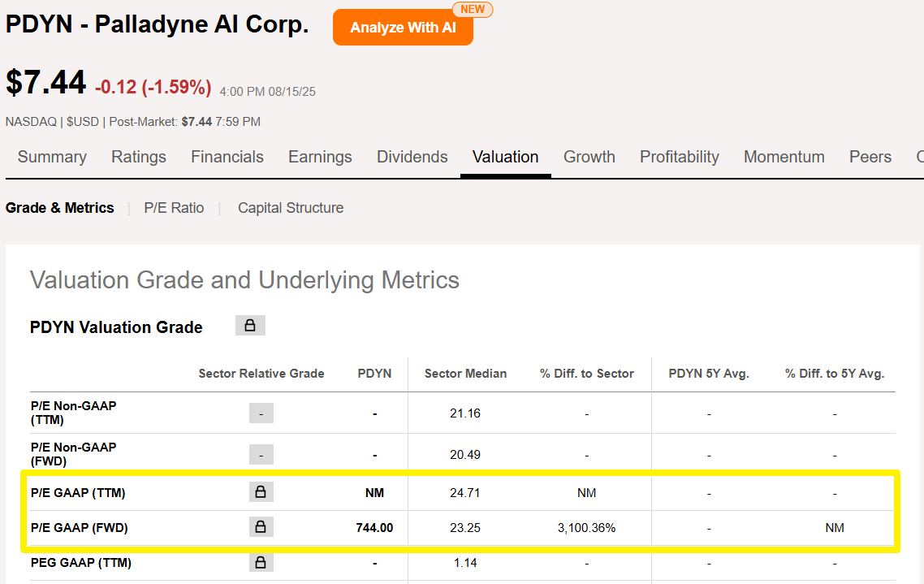Viewport: 924px width, 584px height.
Task: Click the P/E Non-GAAP (FWD) metric label
Action: click(74, 454)
